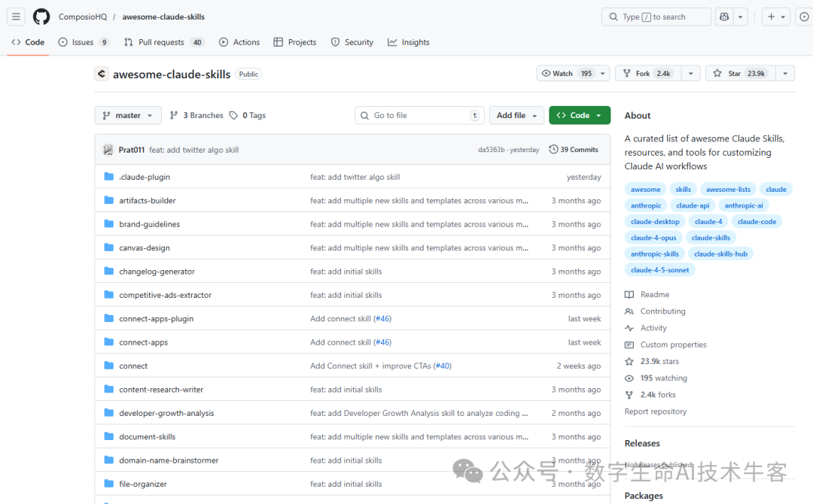This screenshot has width=813, height=504.
Task: Open the awesome-lists topic tag
Action: pos(728,189)
